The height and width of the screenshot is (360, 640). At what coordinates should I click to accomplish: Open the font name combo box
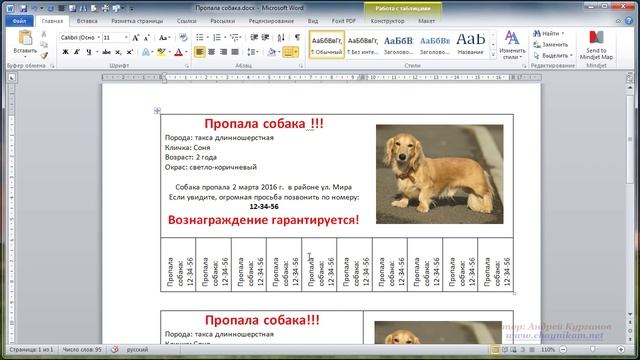point(80,38)
